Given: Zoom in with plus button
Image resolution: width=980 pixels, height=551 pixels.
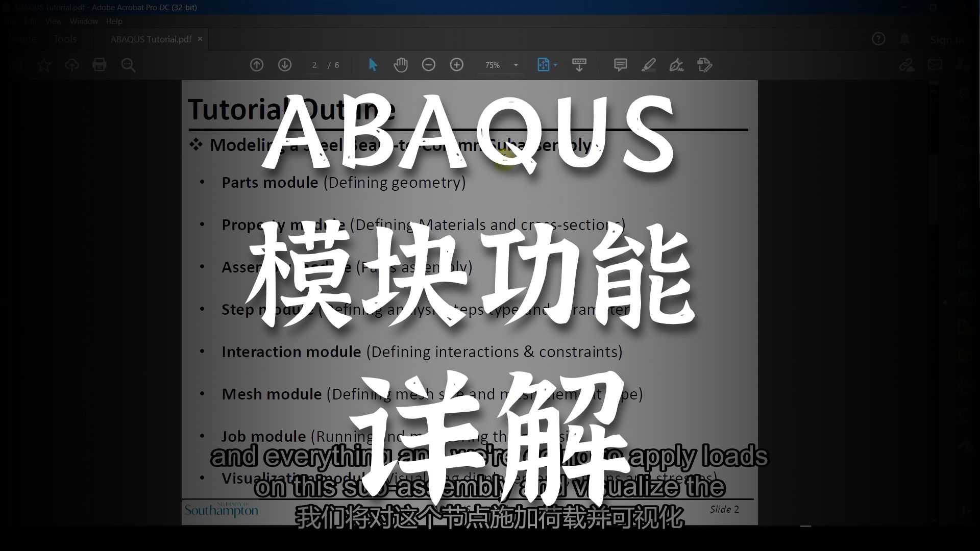Looking at the screenshot, I should [457, 65].
